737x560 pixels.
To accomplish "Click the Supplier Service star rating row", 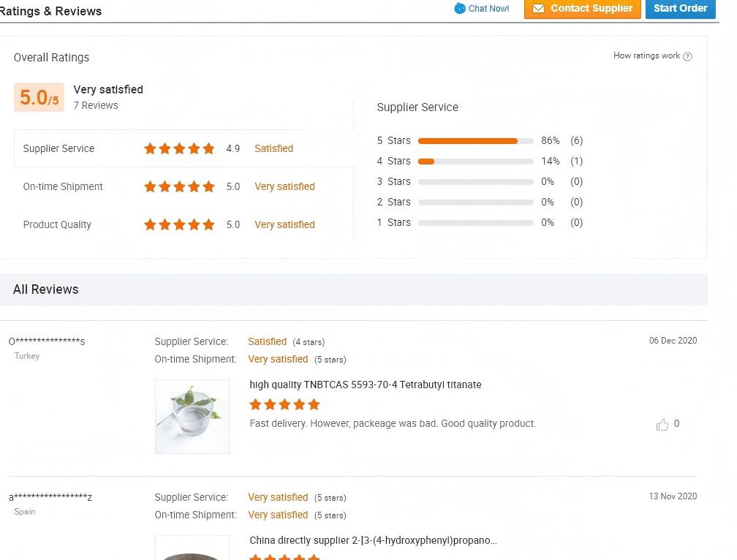I will point(179,148).
